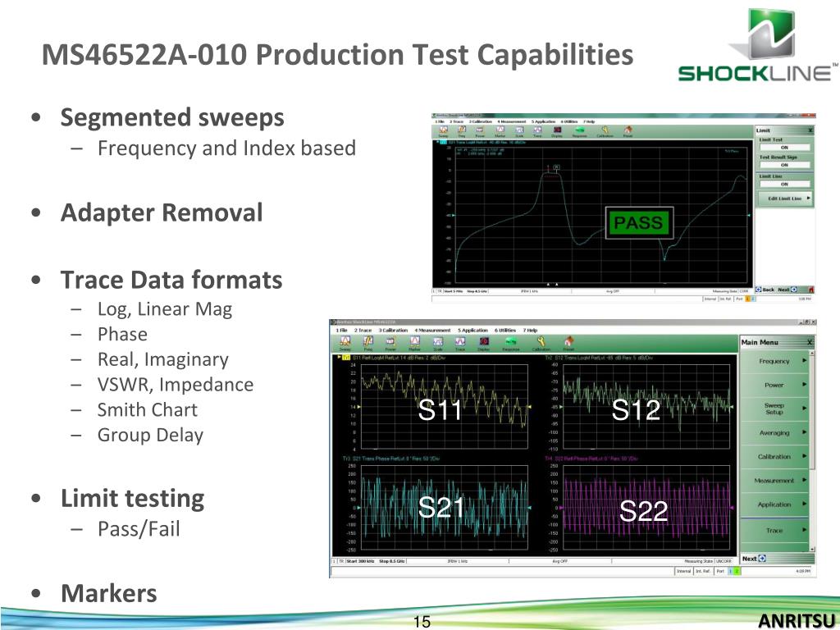Click marker R on bandpass peak
The height and width of the screenshot is (630, 840).
pos(557,167)
